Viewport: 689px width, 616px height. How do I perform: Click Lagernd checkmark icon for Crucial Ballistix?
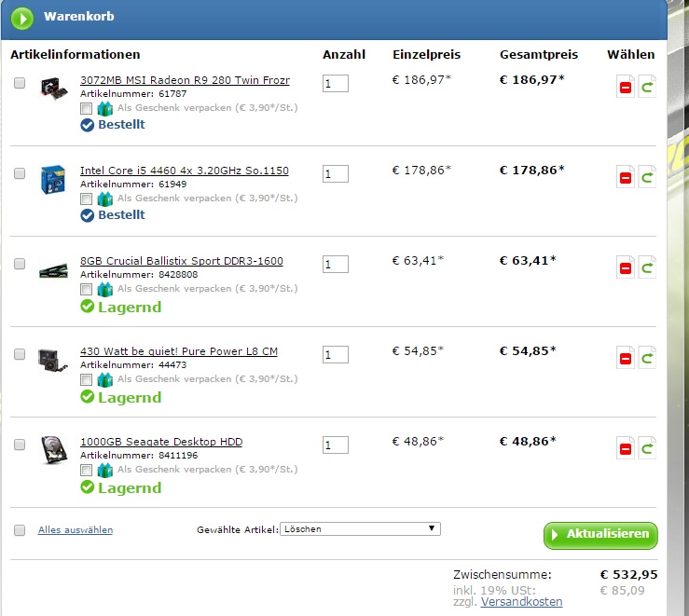(x=87, y=306)
